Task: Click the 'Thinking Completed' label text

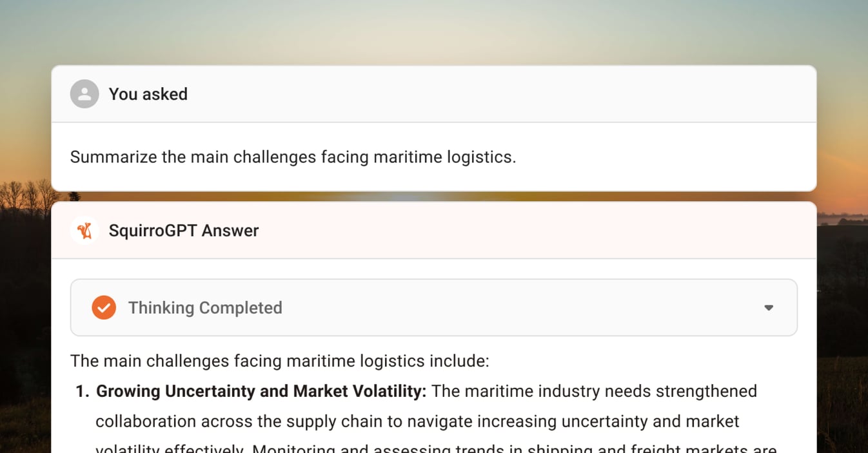Action: pyautogui.click(x=205, y=307)
